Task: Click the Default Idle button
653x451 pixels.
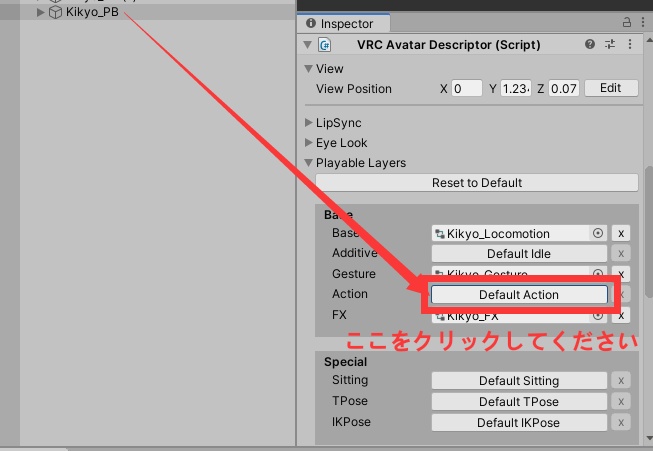Action: [519, 254]
